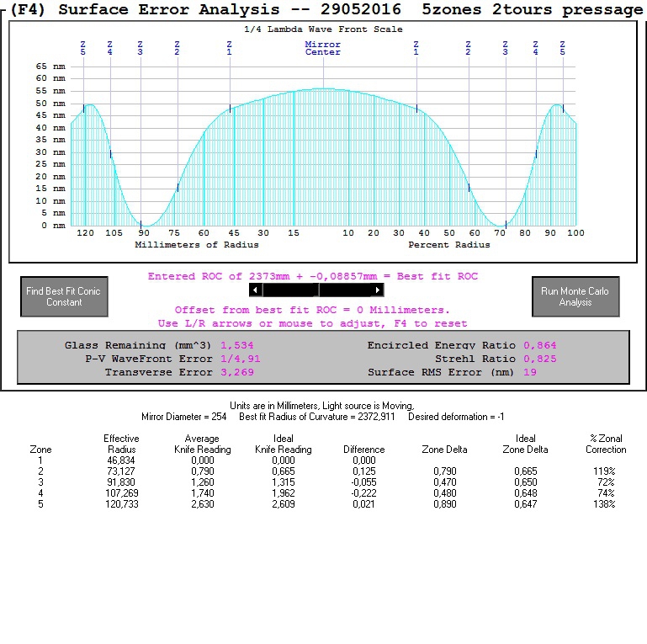Screen dimensions: 647x644
Task: Click Mirror Diameter = 254 text
Action: click(183, 417)
